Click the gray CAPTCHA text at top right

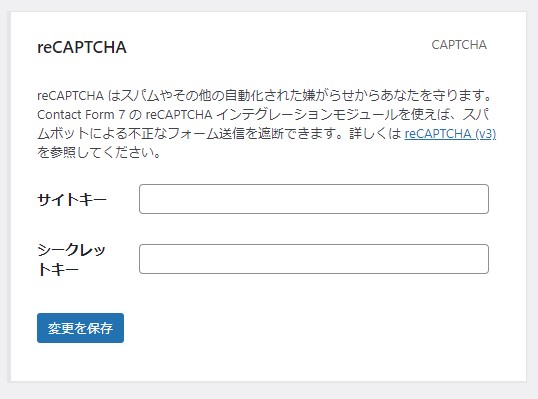point(459,45)
